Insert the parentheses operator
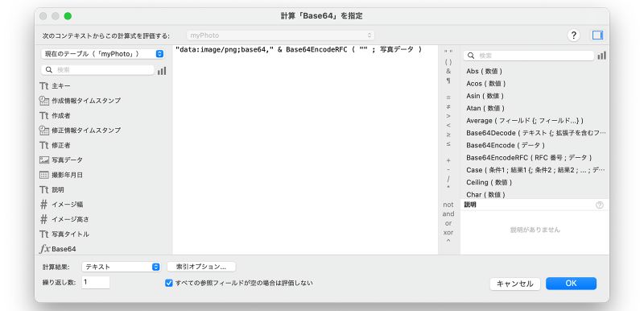This screenshot has height=311, width=644. pos(448,62)
